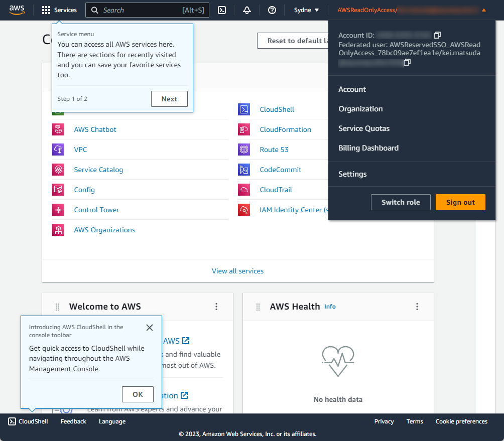Open the Services grid menu
This screenshot has height=441, width=504.
pyautogui.click(x=59, y=10)
